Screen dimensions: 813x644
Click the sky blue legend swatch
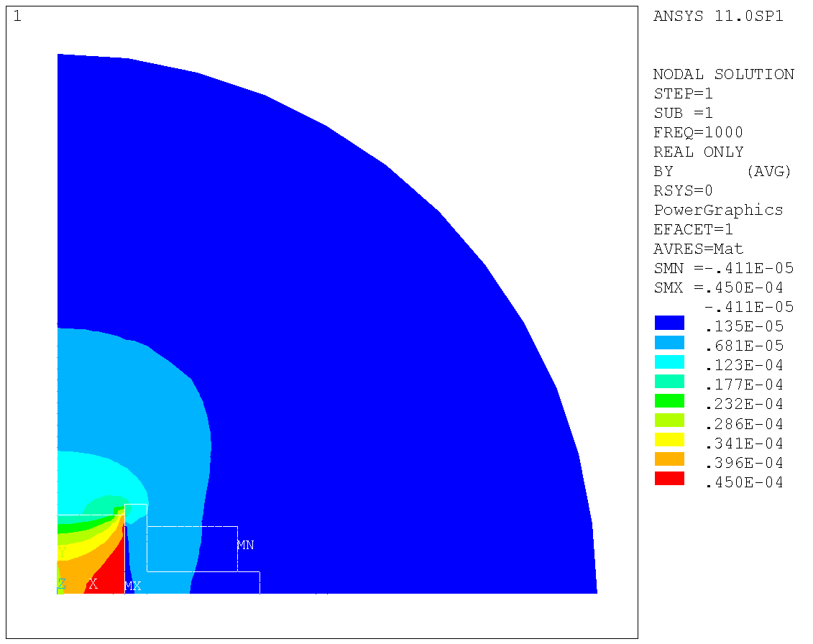pyautogui.click(x=669, y=343)
